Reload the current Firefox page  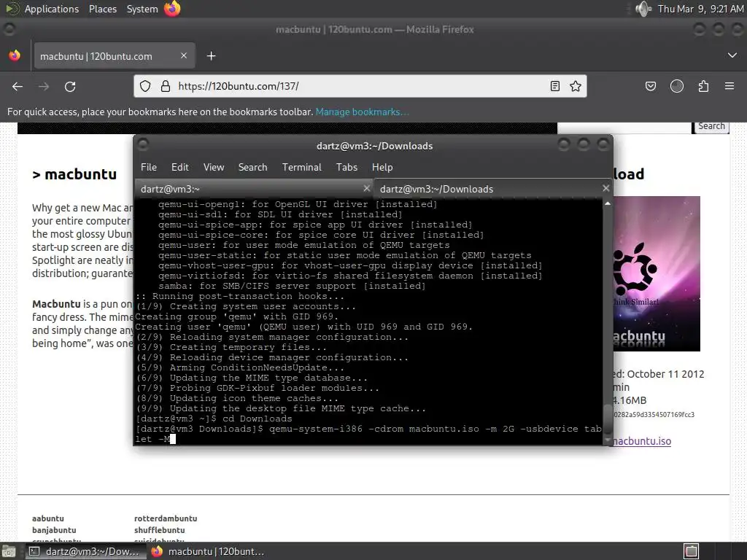click(70, 86)
